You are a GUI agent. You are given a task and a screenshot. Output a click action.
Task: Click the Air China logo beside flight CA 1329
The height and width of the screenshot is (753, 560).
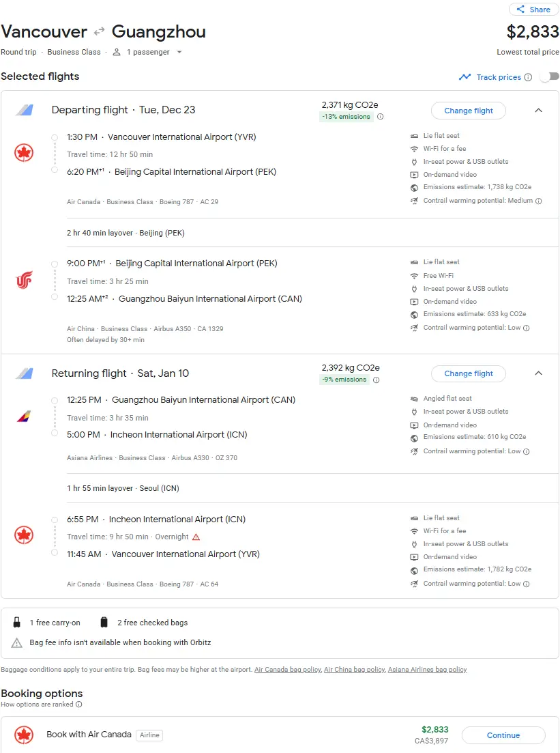(x=23, y=280)
